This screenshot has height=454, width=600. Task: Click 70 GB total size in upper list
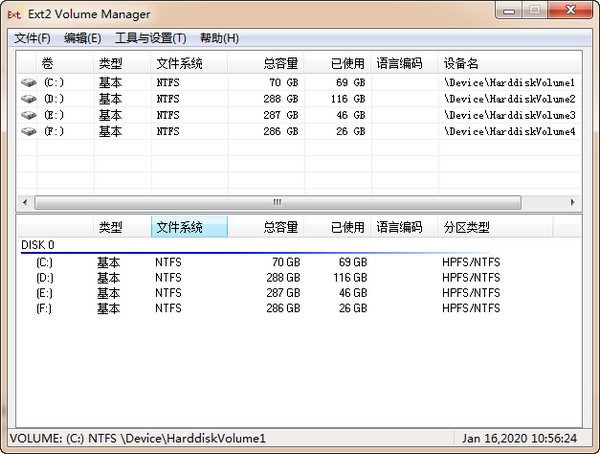point(284,82)
